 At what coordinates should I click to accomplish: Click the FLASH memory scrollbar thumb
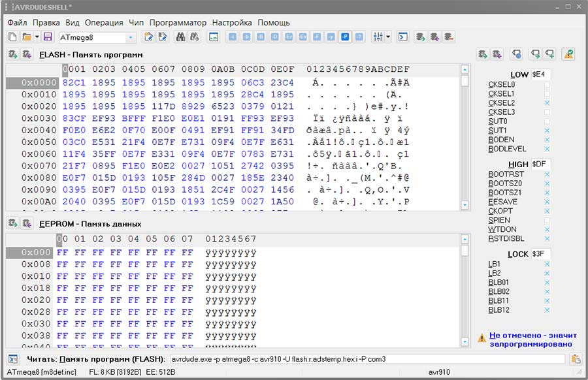[x=465, y=81]
